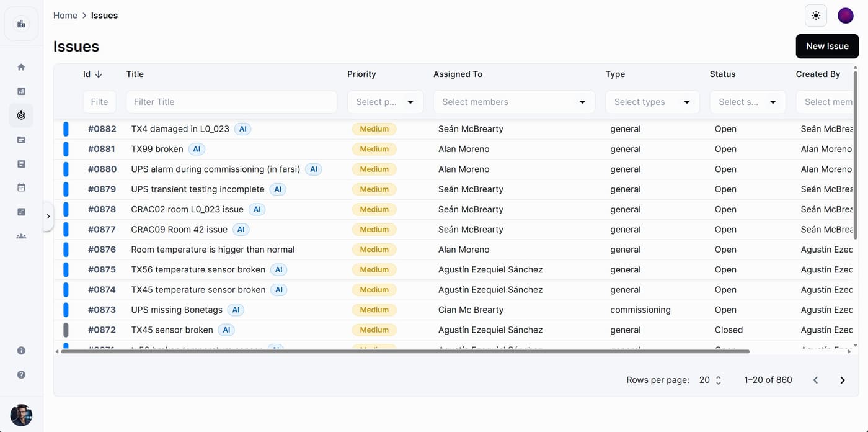Click AI badge on UPS missing Bonetags
The height and width of the screenshot is (432, 868).
tap(235, 310)
